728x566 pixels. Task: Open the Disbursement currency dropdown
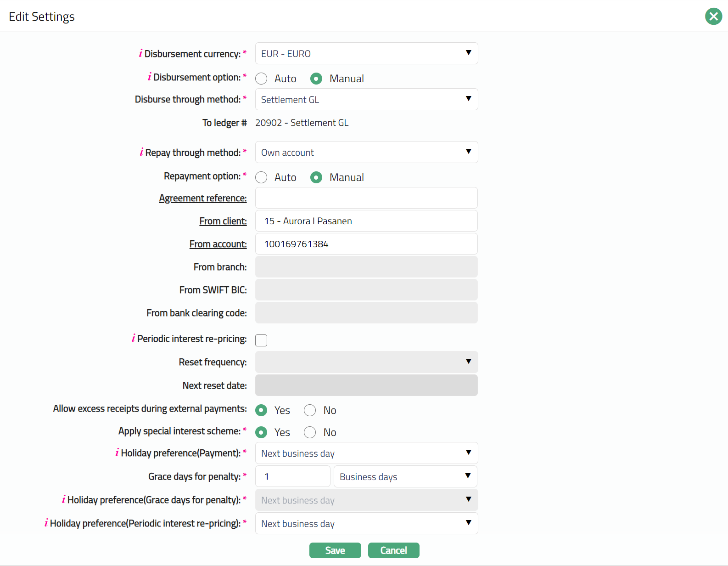366,54
